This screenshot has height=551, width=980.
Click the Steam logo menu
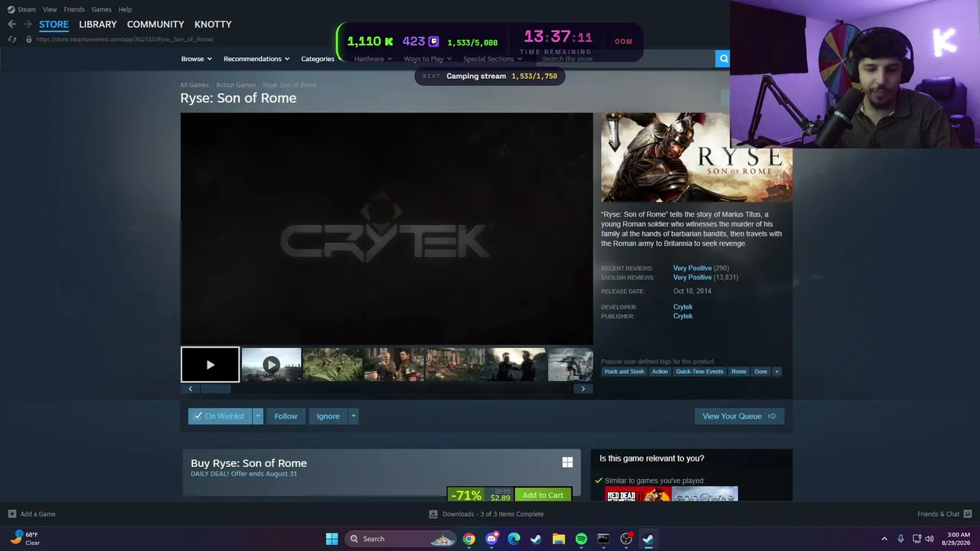click(x=21, y=9)
